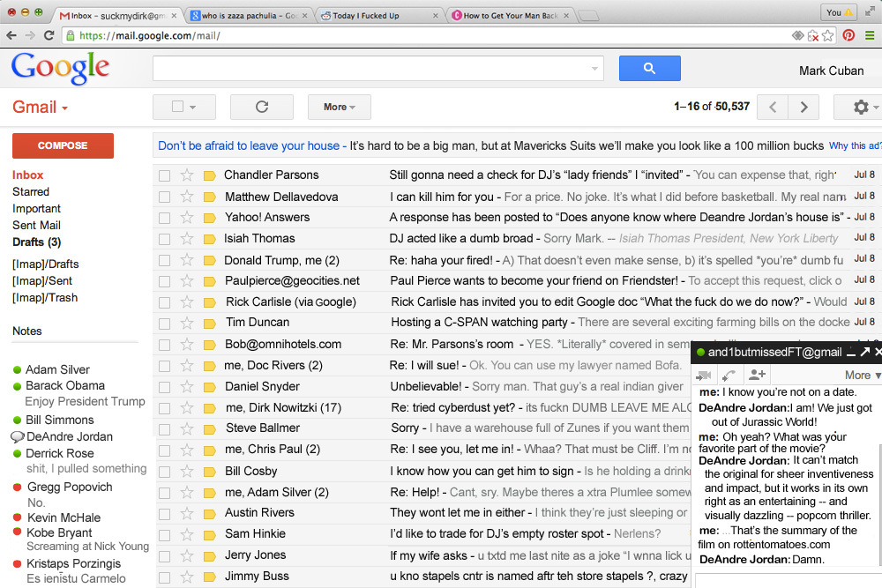
Task: Open search options dropdown arrow
Action: click(x=594, y=69)
